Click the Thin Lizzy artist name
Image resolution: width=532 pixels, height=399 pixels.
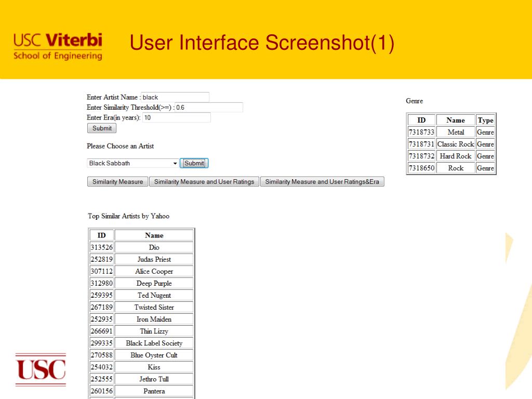(154, 331)
